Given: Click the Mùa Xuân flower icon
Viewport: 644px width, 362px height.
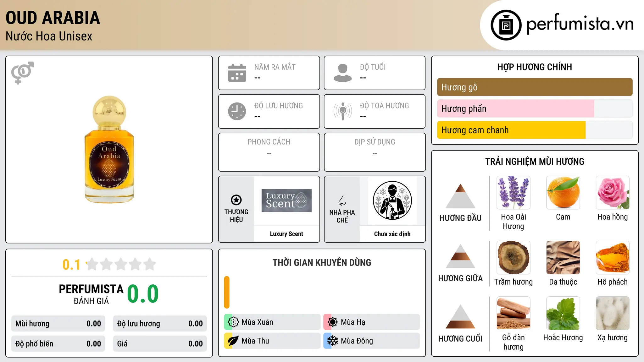Looking at the screenshot, I should pos(233,322).
